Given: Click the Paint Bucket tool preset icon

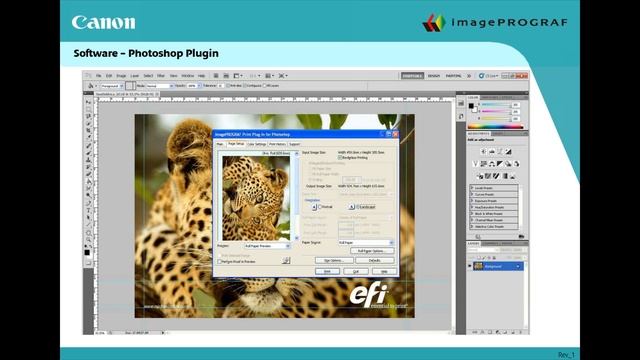Looking at the screenshot, I should pyautogui.click(x=91, y=86).
